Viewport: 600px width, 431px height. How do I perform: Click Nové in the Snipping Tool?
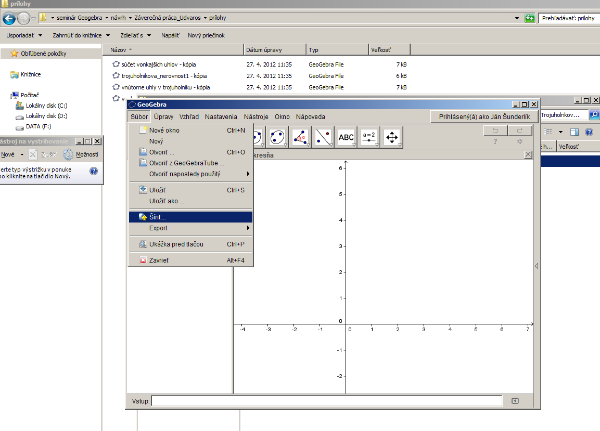point(8,155)
